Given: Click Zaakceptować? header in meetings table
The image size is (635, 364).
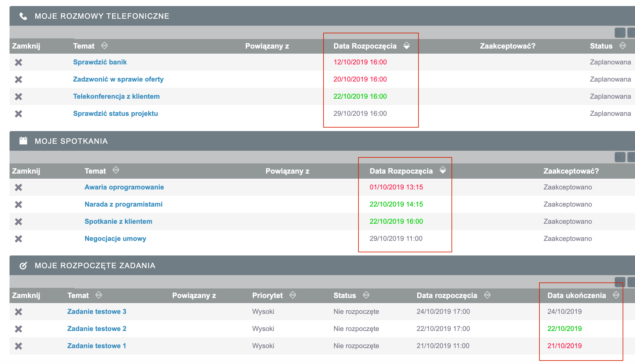Looking at the screenshot, I should (x=571, y=171).
